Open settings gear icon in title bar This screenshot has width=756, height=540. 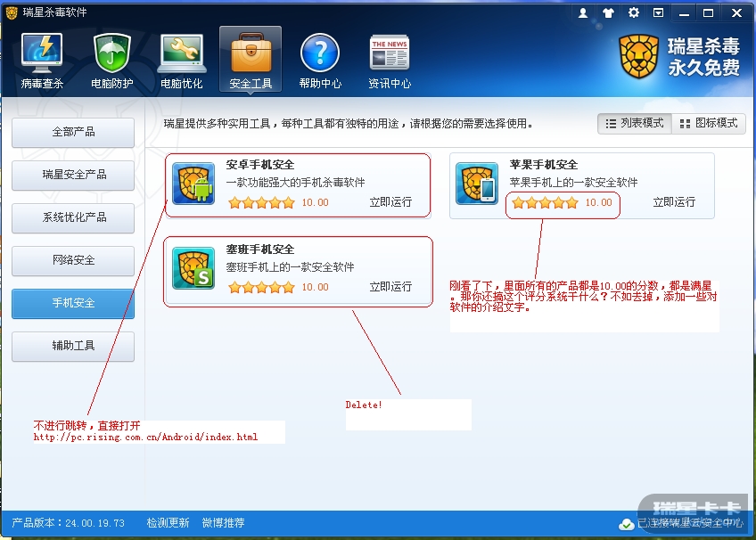coord(634,13)
